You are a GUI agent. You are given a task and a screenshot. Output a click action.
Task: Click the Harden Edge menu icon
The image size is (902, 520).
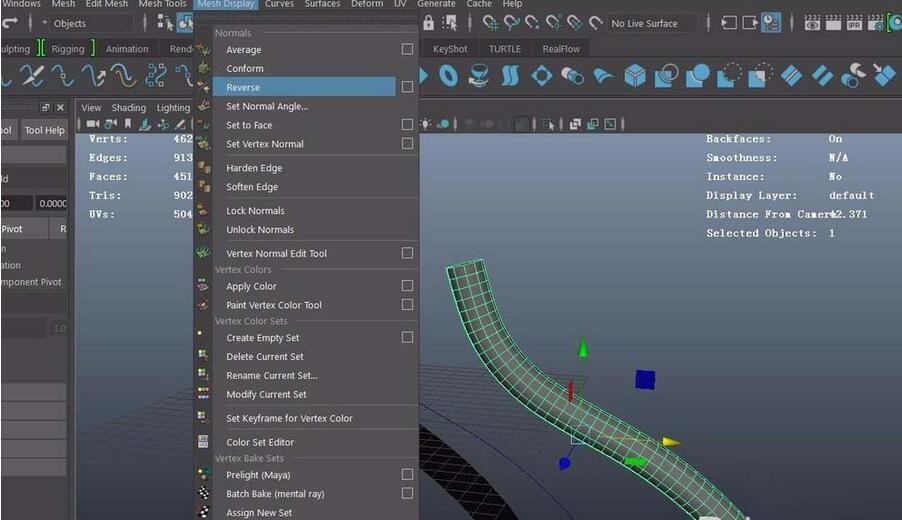(x=204, y=168)
